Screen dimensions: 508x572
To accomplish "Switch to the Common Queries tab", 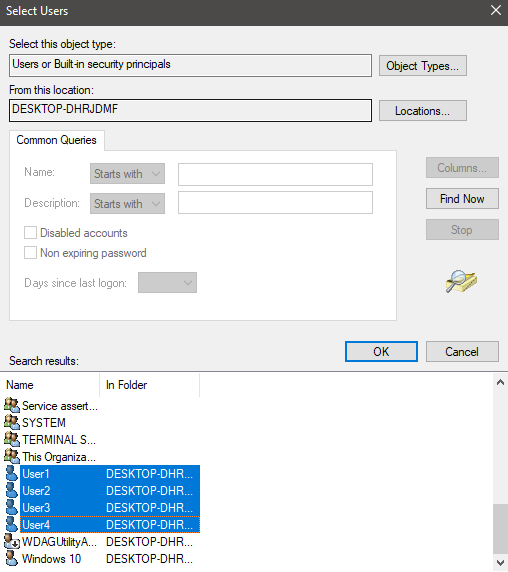I will coord(57,140).
